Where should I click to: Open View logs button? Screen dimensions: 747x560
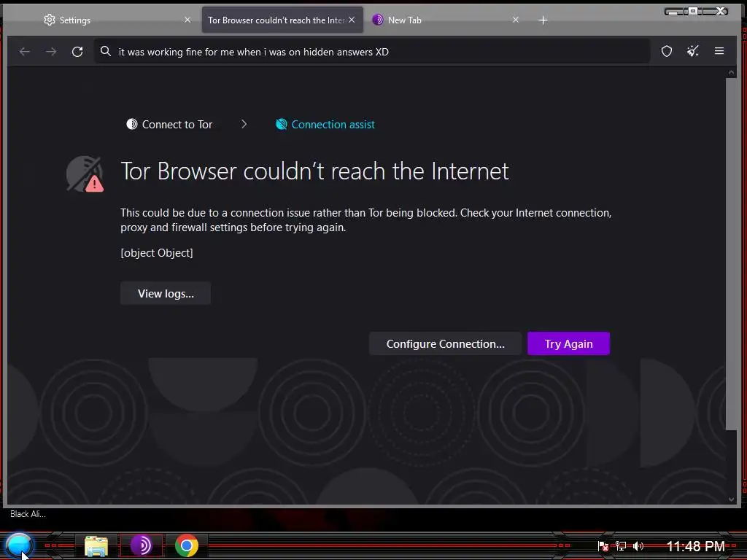(x=166, y=293)
